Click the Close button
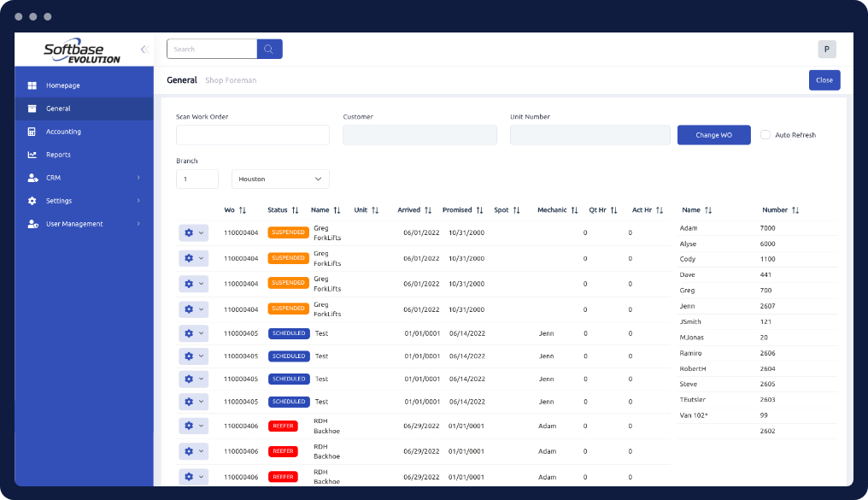This screenshot has width=868, height=500. tap(824, 79)
